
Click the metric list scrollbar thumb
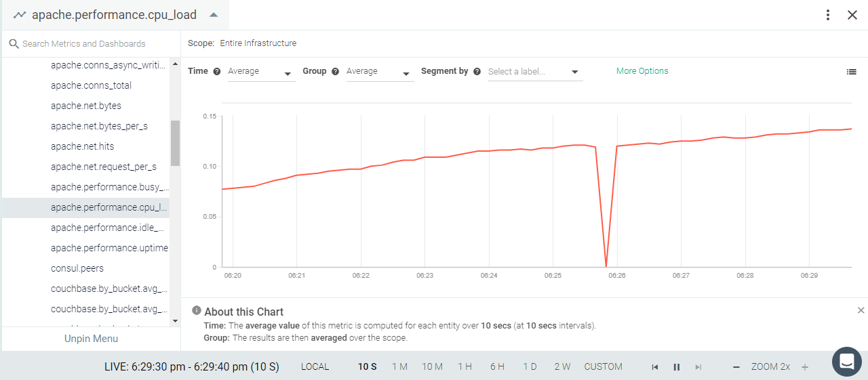pos(175,143)
